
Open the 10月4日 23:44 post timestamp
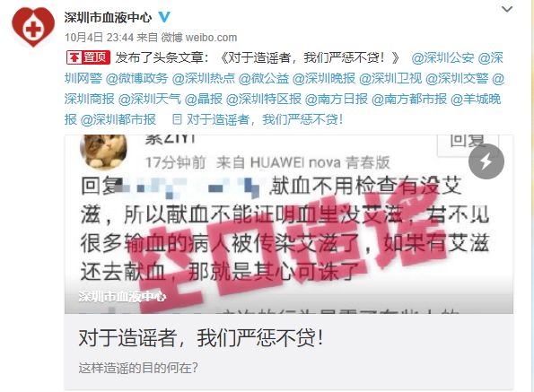pos(99,37)
